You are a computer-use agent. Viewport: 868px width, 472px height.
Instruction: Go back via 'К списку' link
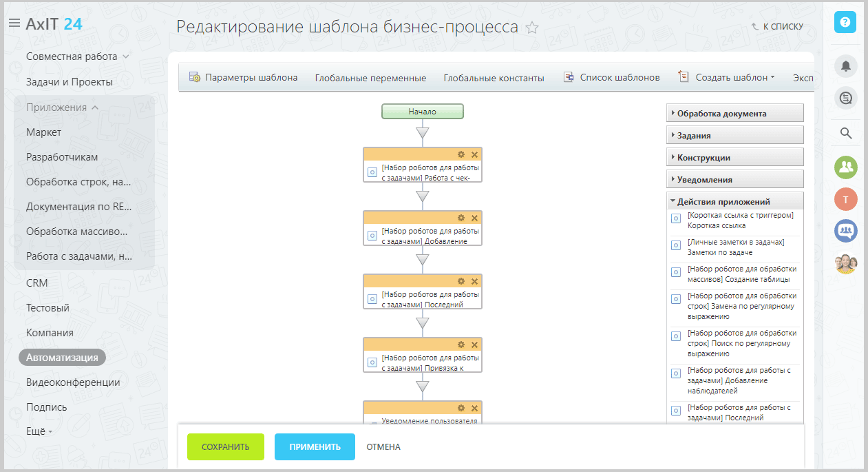click(777, 26)
